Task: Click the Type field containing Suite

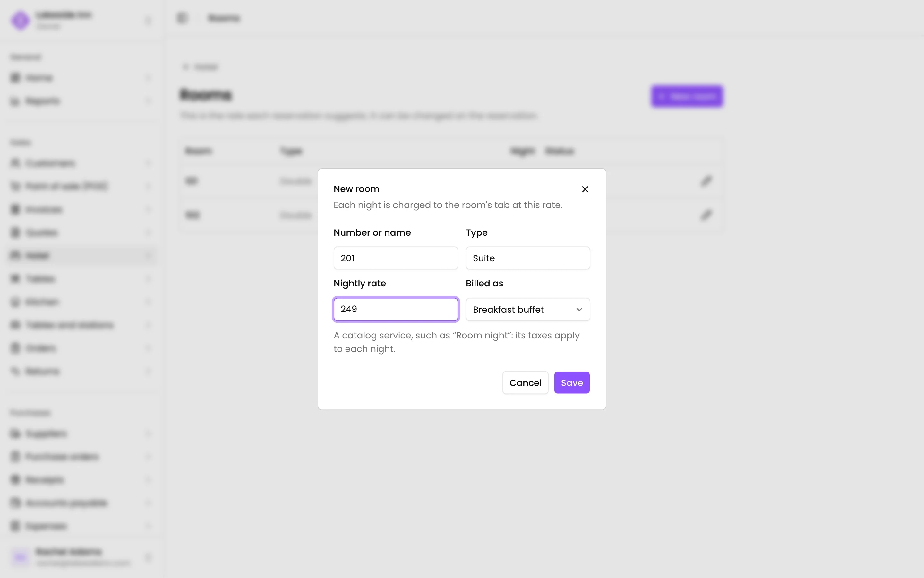Action: (528, 258)
